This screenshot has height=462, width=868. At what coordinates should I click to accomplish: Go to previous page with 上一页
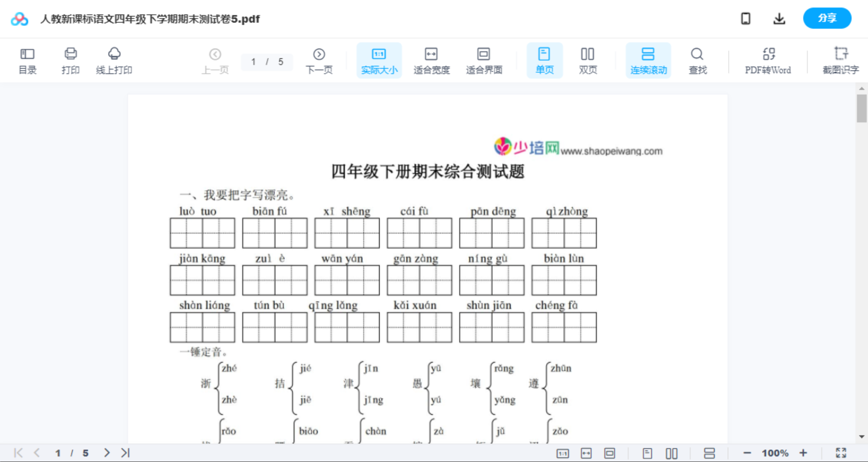click(x=215, y=61)
